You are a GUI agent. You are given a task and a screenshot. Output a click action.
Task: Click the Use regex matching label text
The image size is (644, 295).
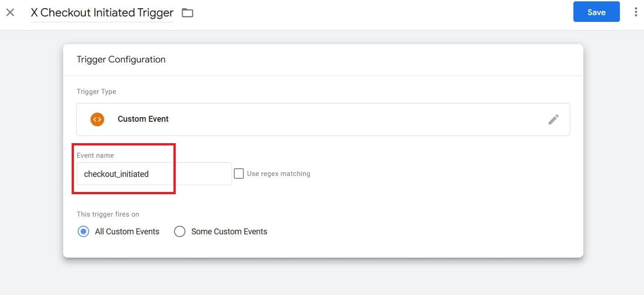tap(278, 173)
